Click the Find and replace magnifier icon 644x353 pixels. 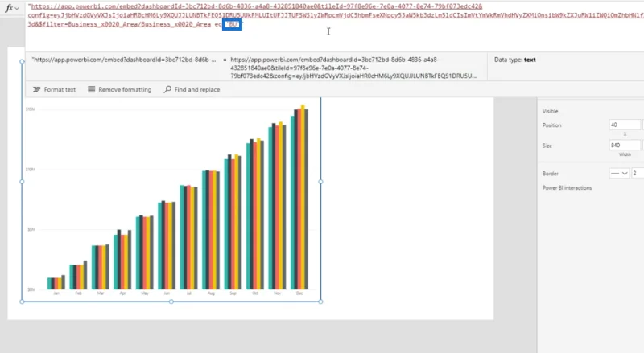pyautogui.click(x=167, y=89)
